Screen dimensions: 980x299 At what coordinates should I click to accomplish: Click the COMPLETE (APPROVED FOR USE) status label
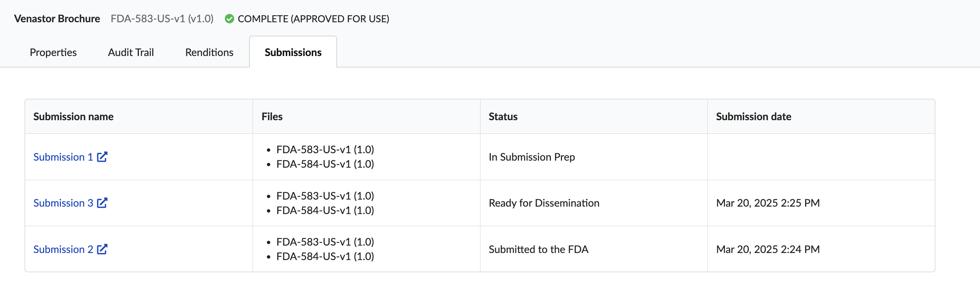313,19
